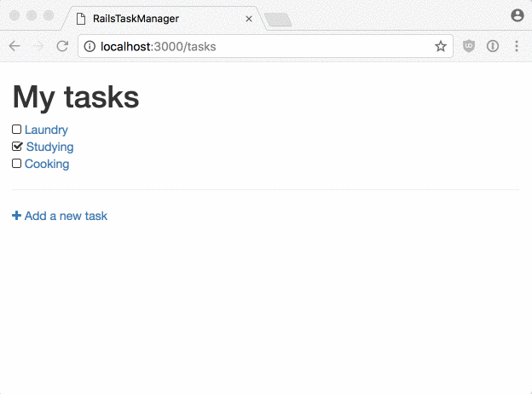Reload the current page
532x394 pixels.
coord(62,46)
